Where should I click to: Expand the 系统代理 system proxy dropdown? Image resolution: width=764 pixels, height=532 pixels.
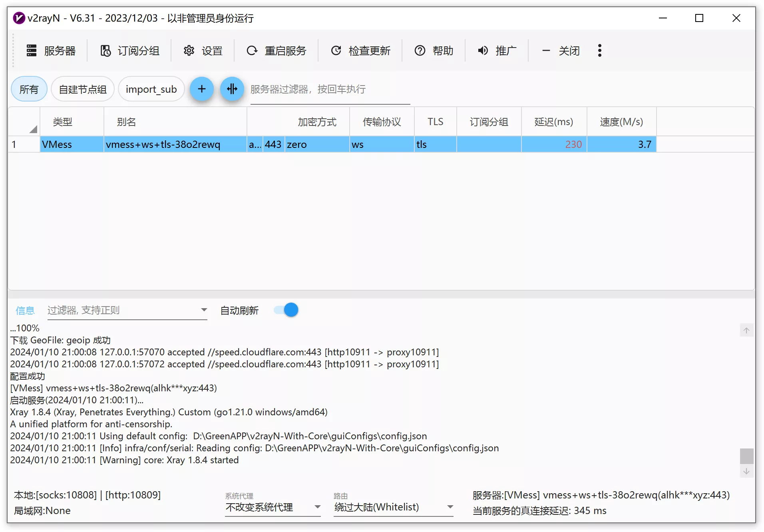click(317, 507)
